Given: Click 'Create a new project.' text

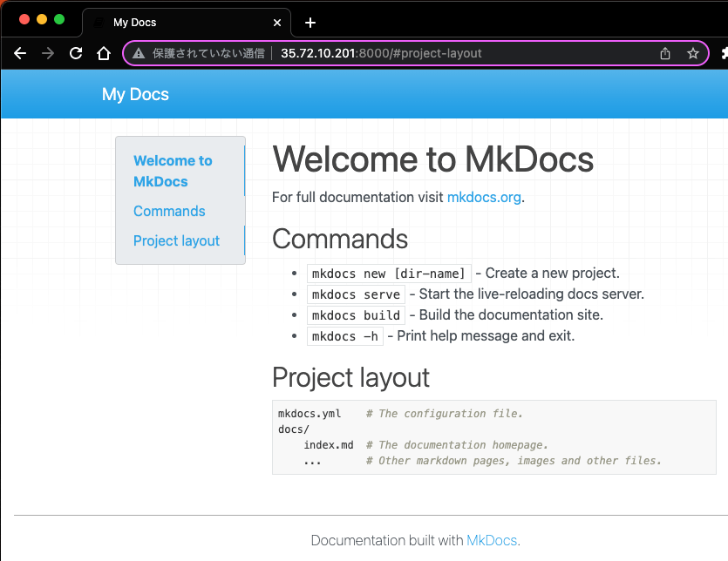Looking at the screenshot, I should tap(552, 273).
